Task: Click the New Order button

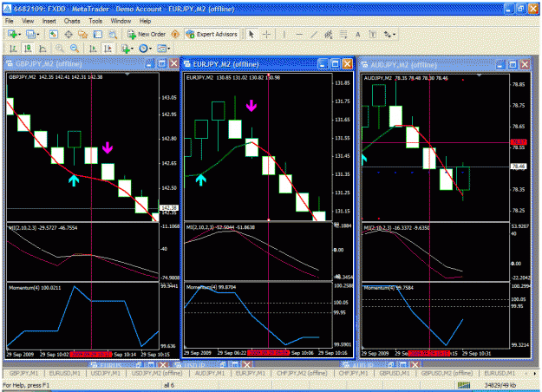Action: pos(147,34)
